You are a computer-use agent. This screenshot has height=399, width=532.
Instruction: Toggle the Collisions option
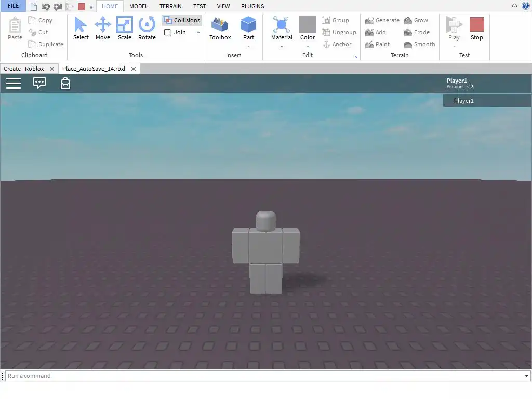click(x=182, y=20)
